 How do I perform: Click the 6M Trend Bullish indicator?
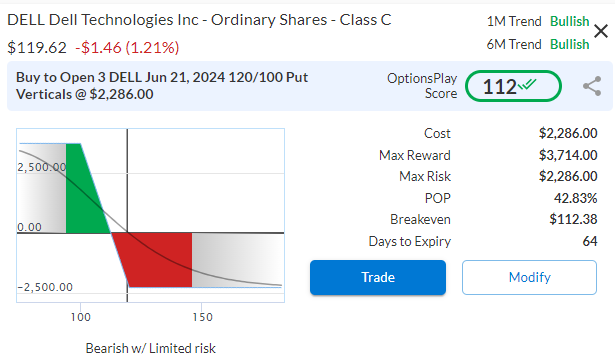click(x=538, y=44)
